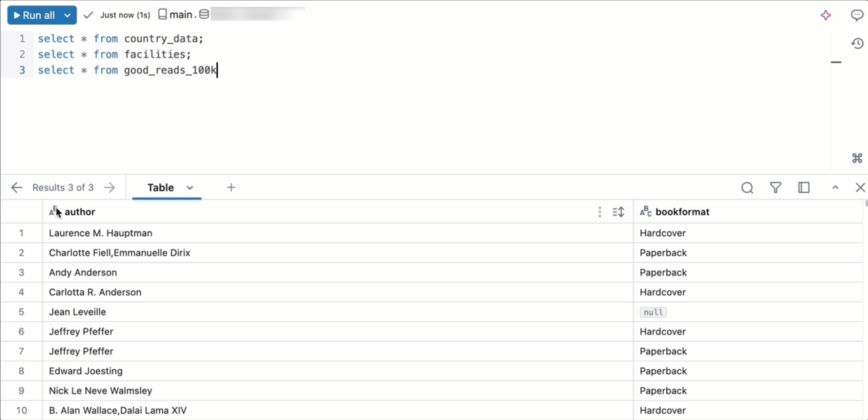Click the search icon in results toolbar

747,187
